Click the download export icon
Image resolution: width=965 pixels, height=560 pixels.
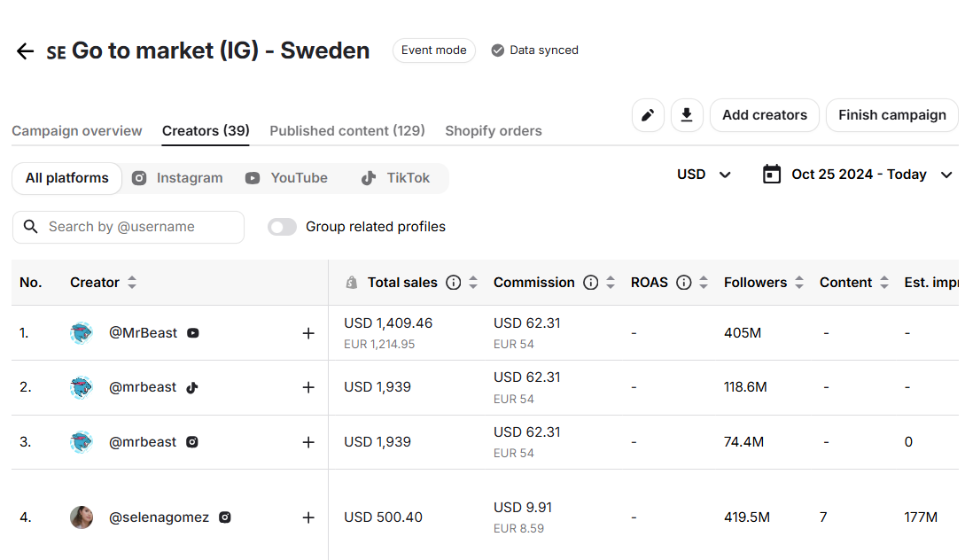(x=687, y=115)
